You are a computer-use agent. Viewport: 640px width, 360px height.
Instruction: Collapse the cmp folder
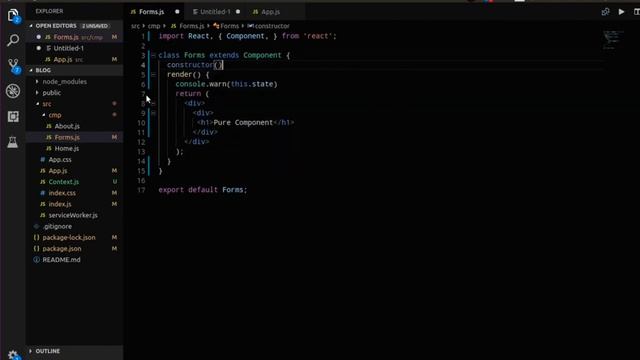44,115
